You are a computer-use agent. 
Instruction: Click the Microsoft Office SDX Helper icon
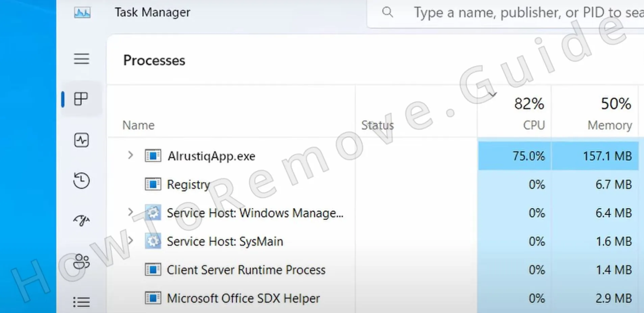[153, 298]
